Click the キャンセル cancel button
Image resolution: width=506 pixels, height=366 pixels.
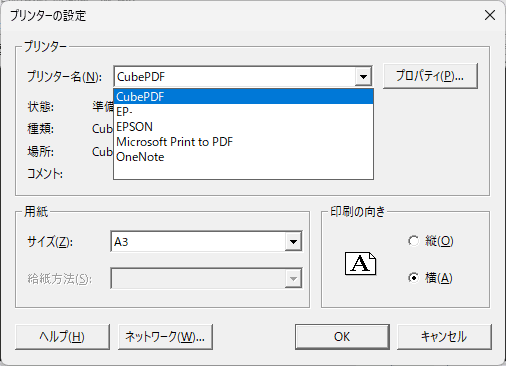pyautogui.click(x=444, y=337)
